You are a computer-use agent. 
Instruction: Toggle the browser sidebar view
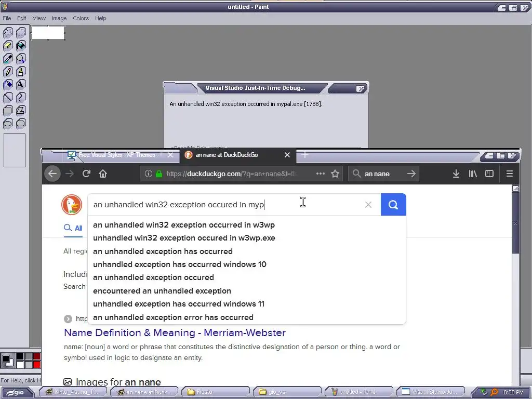click(489, 174)
